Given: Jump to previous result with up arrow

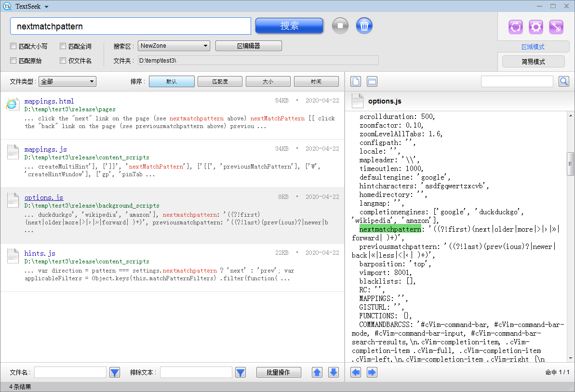Looking at the screenshot, I should point(317,372).
